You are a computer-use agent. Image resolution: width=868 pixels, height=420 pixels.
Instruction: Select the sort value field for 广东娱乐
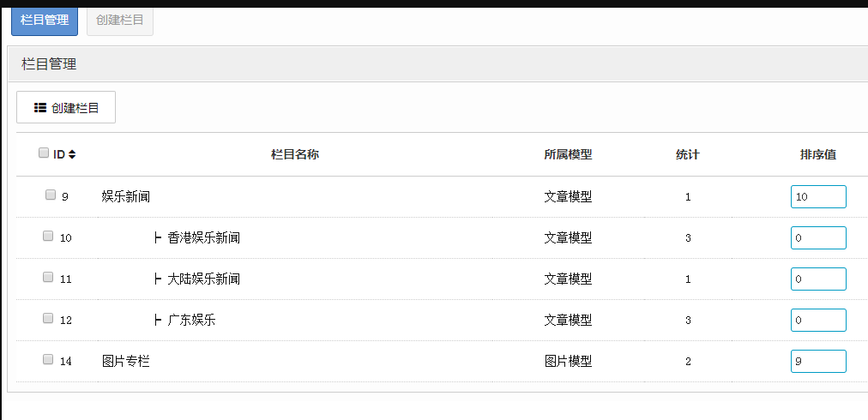[x=818, y=320]
